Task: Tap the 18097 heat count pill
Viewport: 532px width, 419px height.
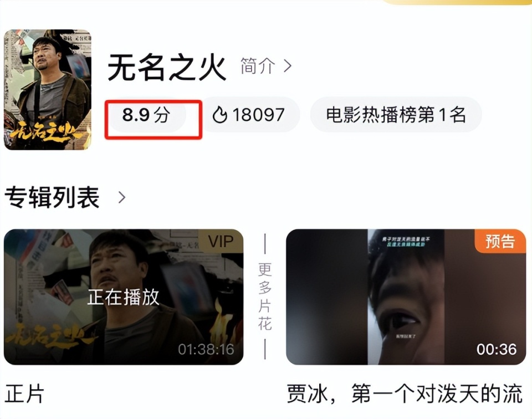Action: [x=250, y=115]
